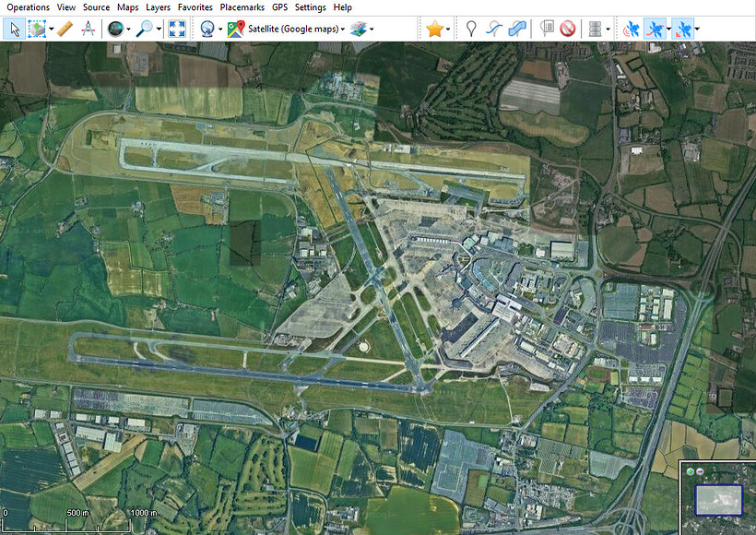
Task: Click the add placemark pin icon
Action: click(x=471, y=29)
